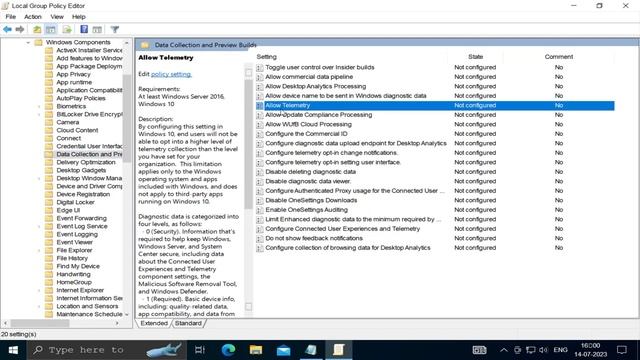Select Configure the Commercial ID setting

[306, 134]
